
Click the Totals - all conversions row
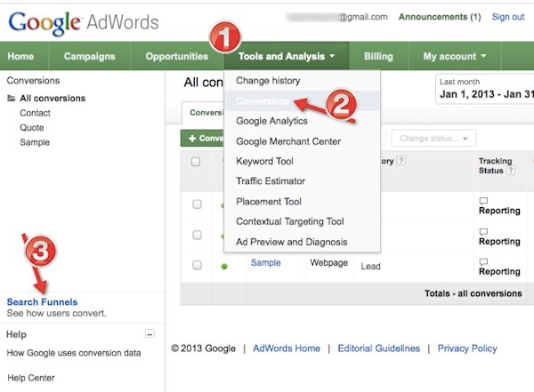pyautogui.click(x=357, y=293)
